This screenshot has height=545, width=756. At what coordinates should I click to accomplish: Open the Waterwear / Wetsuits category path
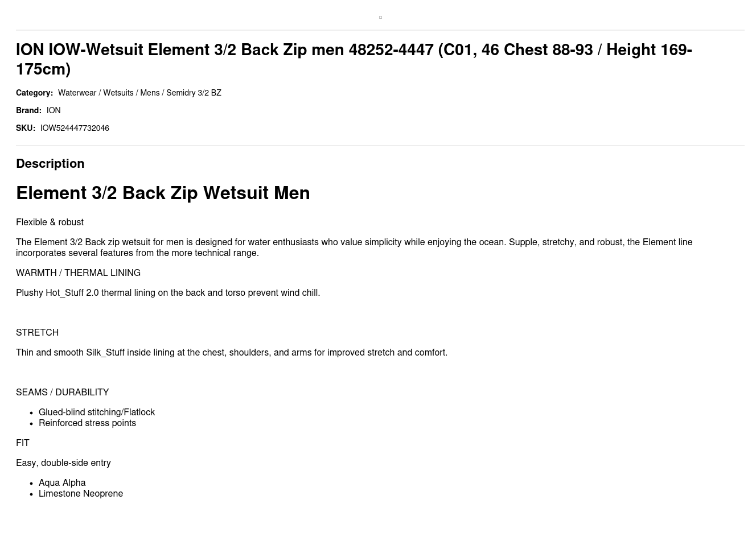click(x=139, y=93)
